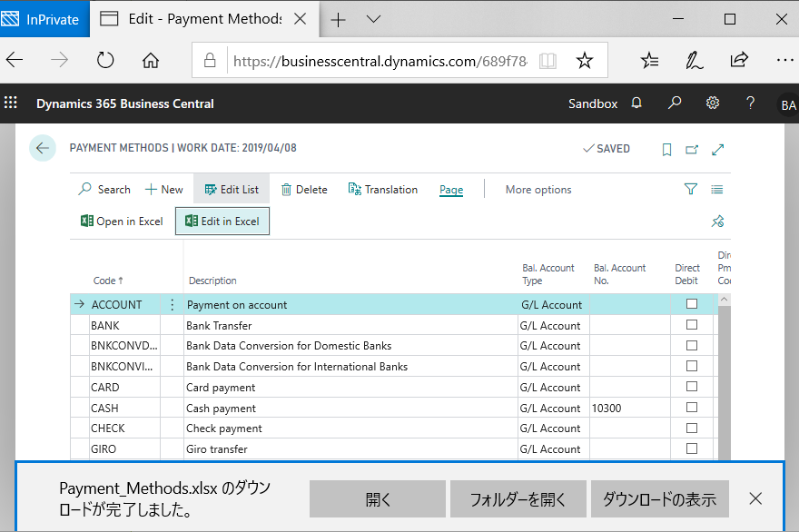Click the search magnifier in the header
This screenshot has width=799, height=532.
coord(674,103)
